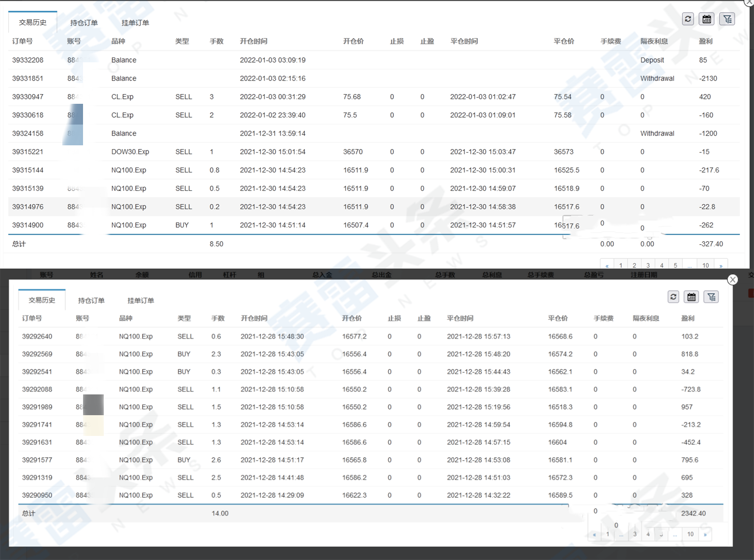Close the lower trade history dialog
Viewport: 754px width, 560px height.
click(732, 280)
